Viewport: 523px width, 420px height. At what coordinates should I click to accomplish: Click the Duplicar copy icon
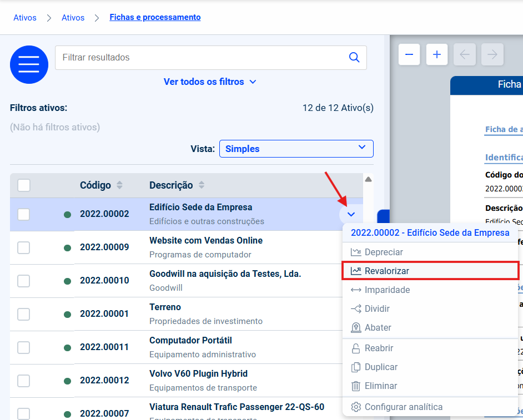356,367
